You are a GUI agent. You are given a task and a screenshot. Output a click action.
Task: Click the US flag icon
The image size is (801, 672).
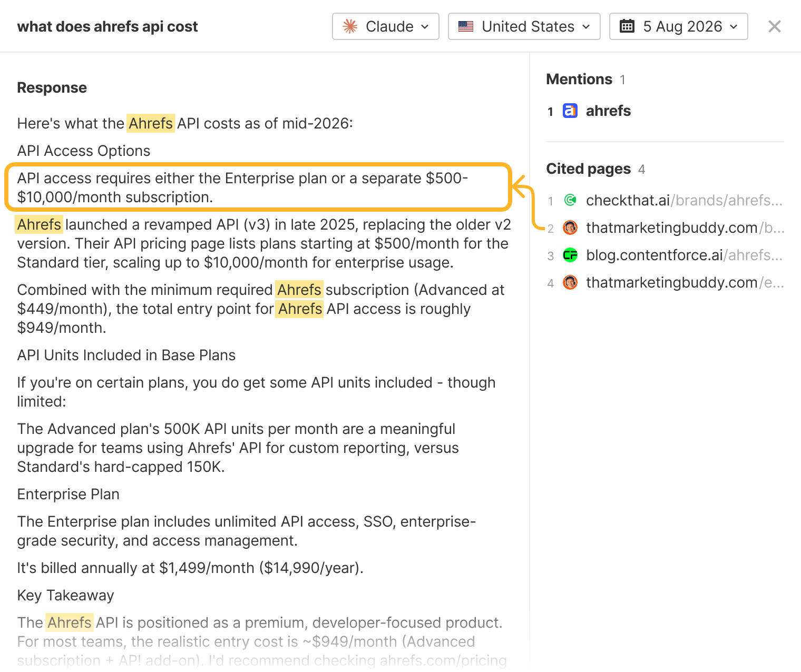click(466, 26)
